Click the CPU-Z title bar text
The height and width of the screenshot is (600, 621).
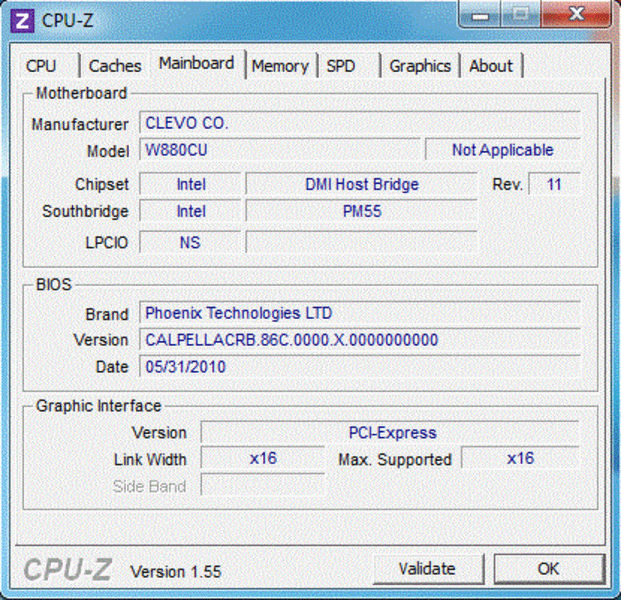[67, 20]
